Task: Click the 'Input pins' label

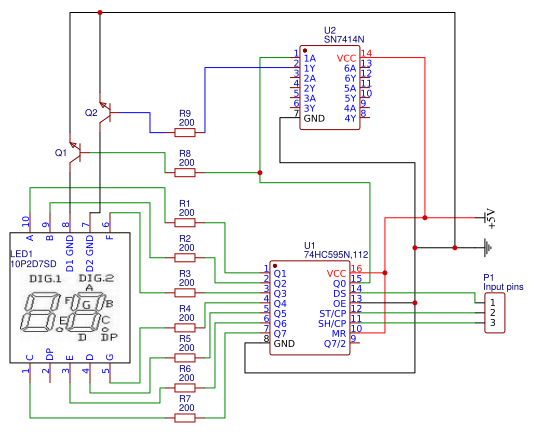Action: (503, 287)
